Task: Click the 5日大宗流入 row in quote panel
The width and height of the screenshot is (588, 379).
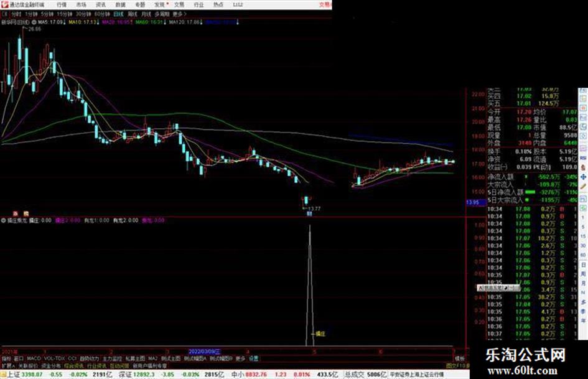Action: (532, 200)
